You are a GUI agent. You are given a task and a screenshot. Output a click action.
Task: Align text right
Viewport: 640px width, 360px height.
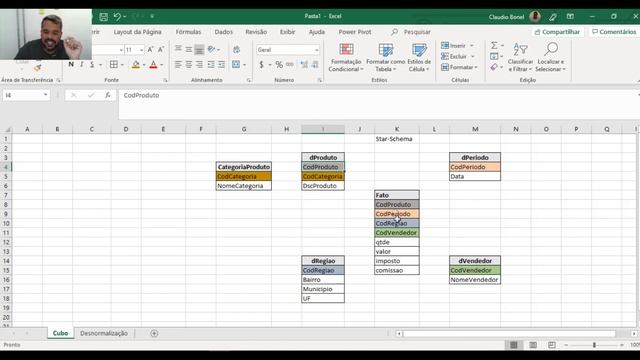pos(199,64)
